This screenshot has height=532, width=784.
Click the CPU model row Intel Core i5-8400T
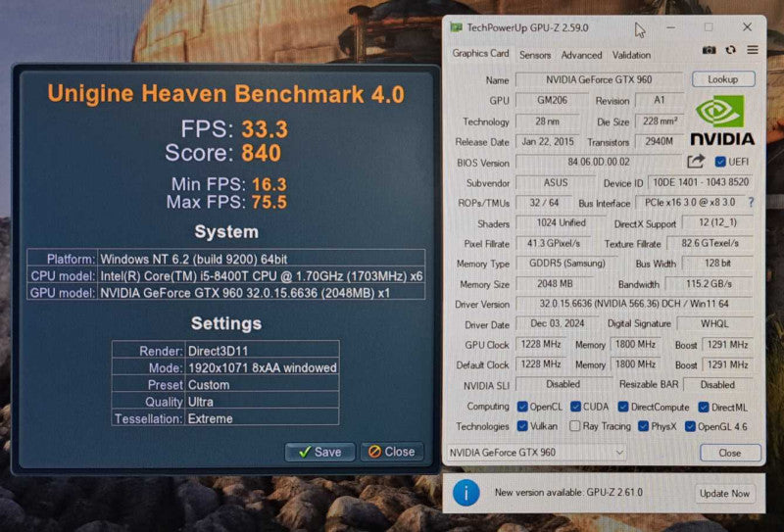(x=226, y=276)
